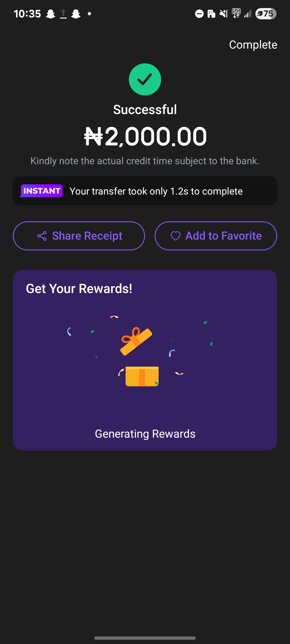Tap the Do Not Disturb status icon

[x=199, y=14]
